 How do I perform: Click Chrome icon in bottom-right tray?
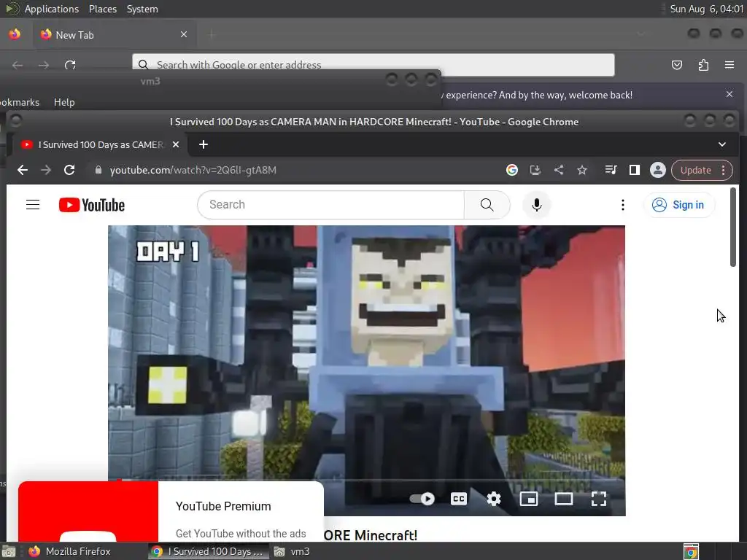point(691,552)
